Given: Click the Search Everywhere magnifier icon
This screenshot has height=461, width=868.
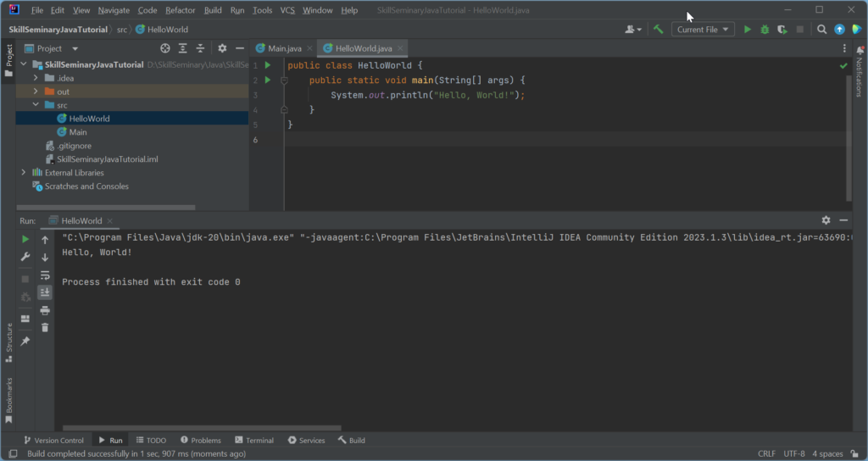Looking at the screenshot, I should click(822, 30).
